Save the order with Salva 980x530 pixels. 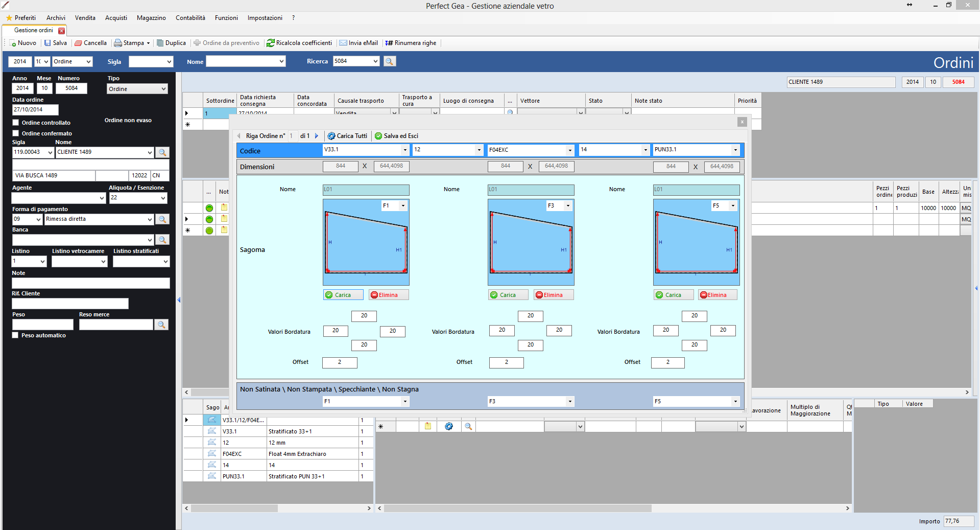[55, 43]
